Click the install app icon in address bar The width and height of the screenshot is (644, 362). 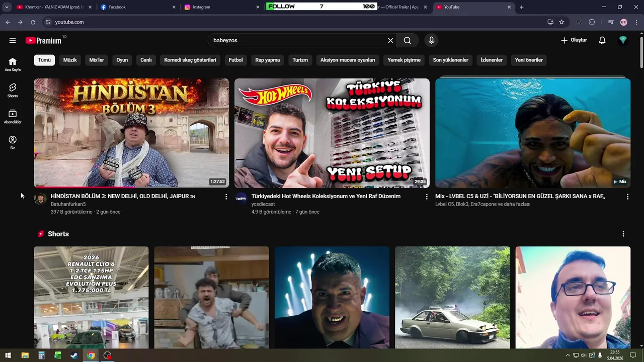tap(550, 22)
